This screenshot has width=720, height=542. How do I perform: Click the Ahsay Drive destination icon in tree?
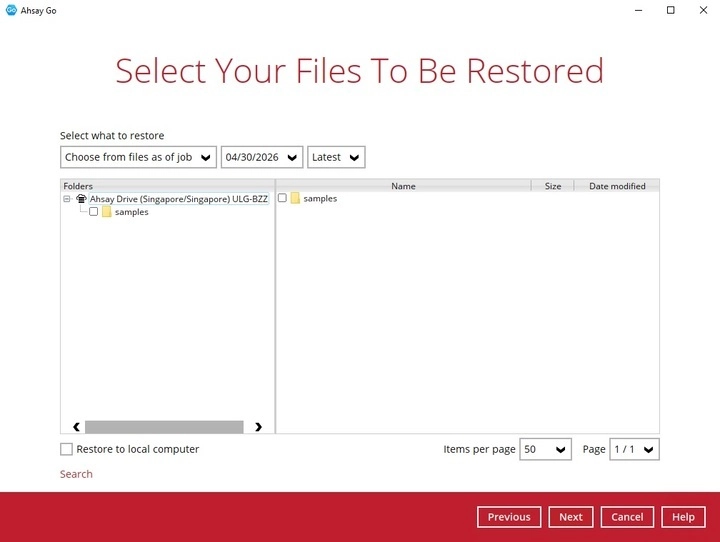pos(81,199)
